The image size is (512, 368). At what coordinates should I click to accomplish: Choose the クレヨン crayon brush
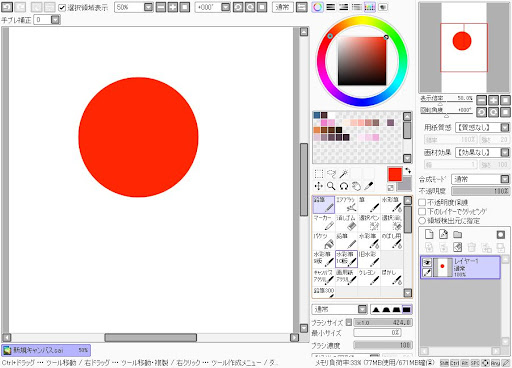click(369, 278)
